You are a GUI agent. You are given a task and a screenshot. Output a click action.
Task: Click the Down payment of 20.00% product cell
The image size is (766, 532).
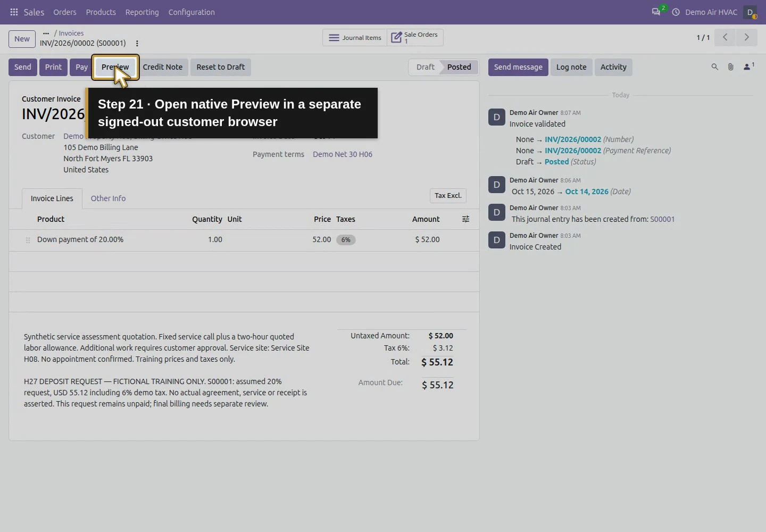(x=80, y=239)
